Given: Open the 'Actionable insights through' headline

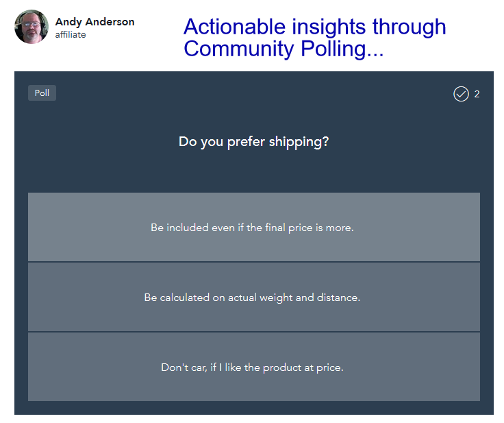Looking at the screenshot, I should (x=315, y=27).
